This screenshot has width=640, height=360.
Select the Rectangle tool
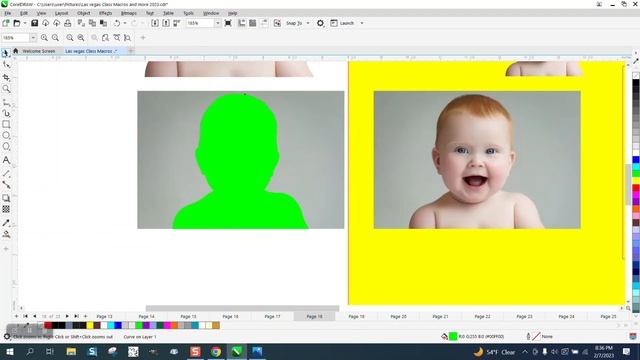click(x=6, y=124)
